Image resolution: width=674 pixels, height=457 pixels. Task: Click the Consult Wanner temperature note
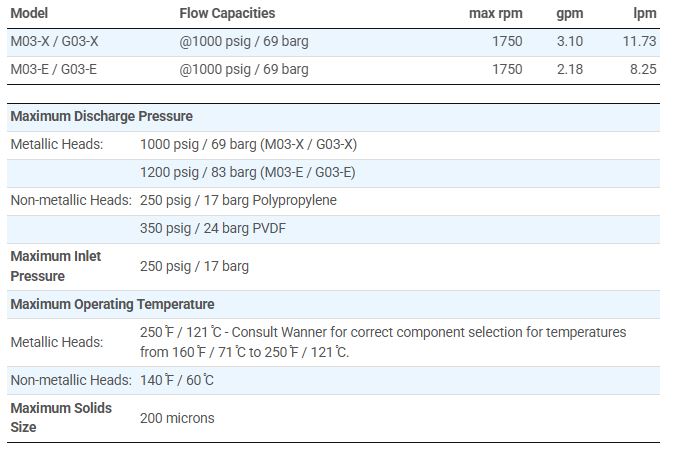(383, 341)
